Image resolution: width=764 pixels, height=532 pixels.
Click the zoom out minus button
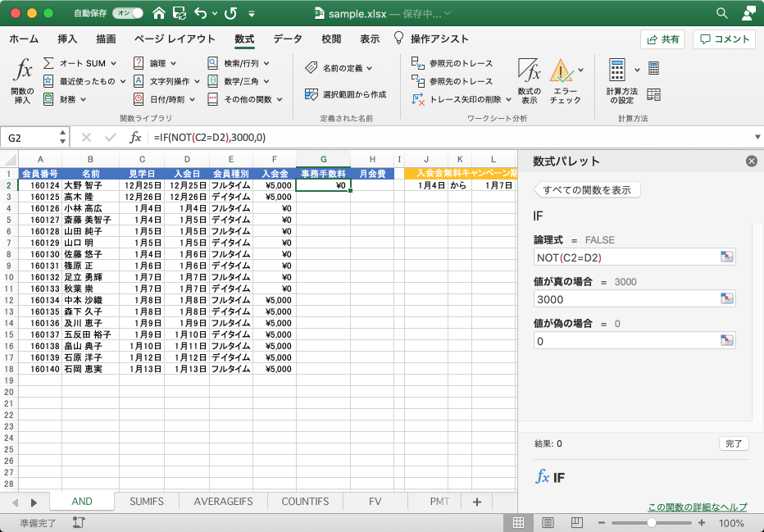[x=601, y=523]
